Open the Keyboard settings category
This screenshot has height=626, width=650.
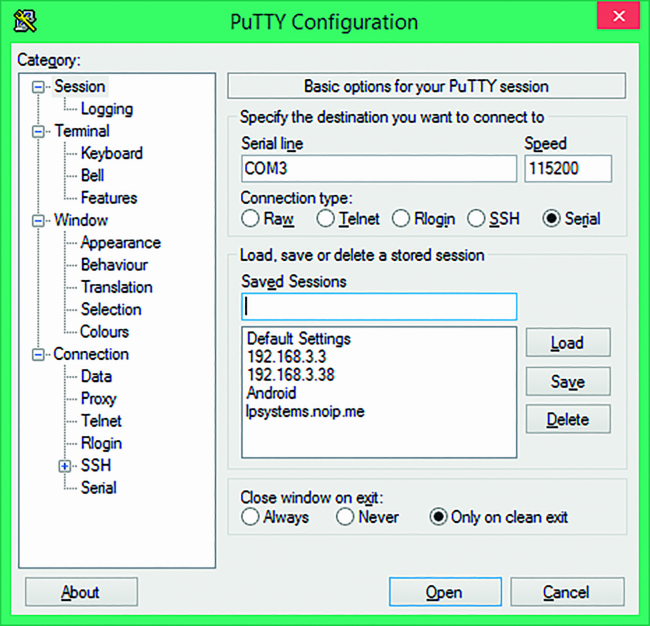pyautogui.click(x=112, y=153)
